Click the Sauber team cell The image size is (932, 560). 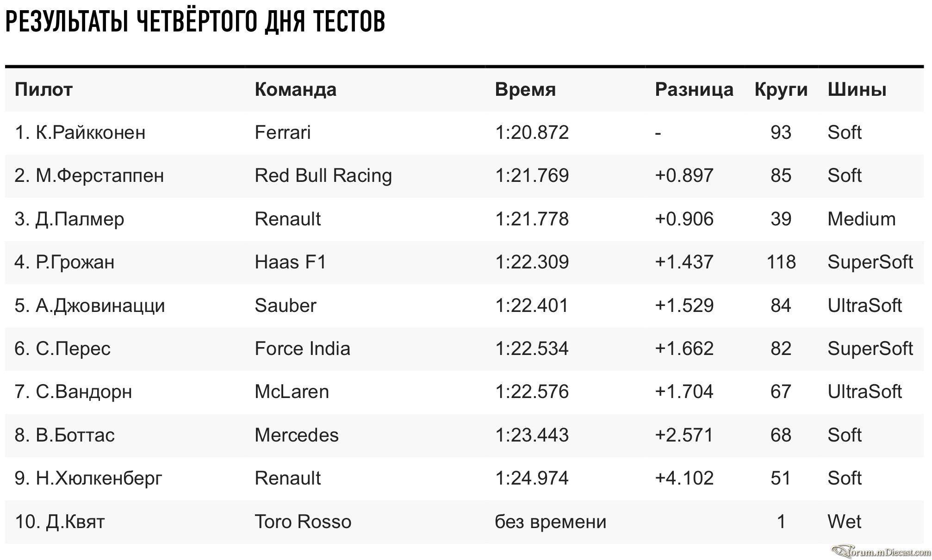click(x=286, y=305)
